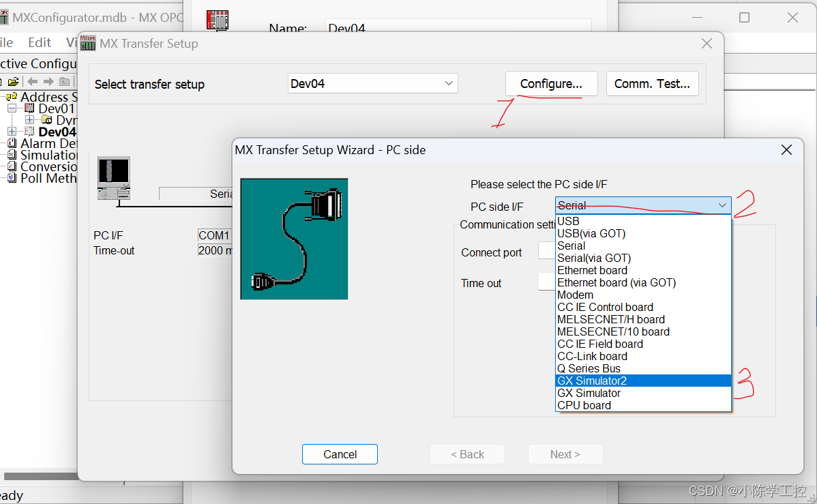817x504 pixels.
Task: Collapse the Dev01 tree node
Action: pos(12,108)
